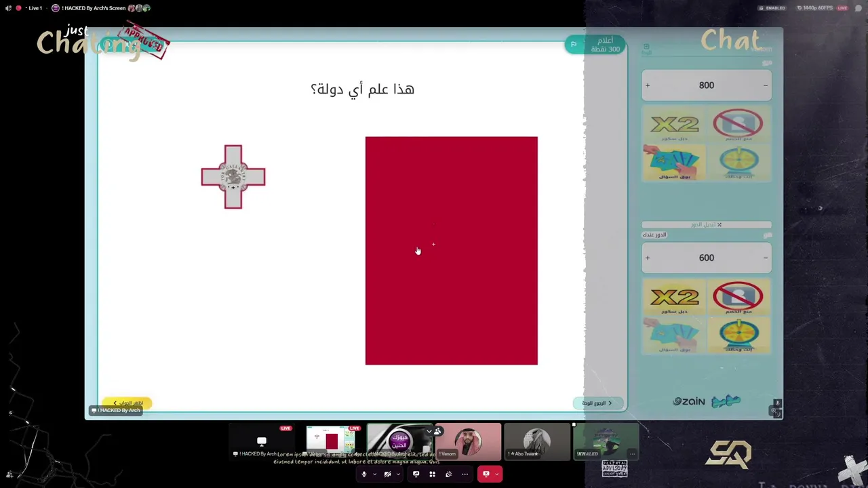
Task: Click the speaker icon in top bar
Action: tap(8, 8)
